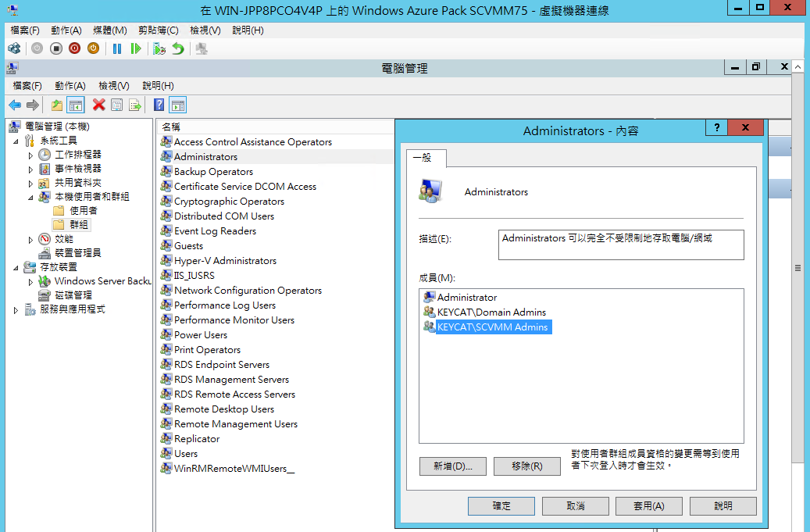Click the blue Help question mark icon
The image size is (810, 532).
159,105
